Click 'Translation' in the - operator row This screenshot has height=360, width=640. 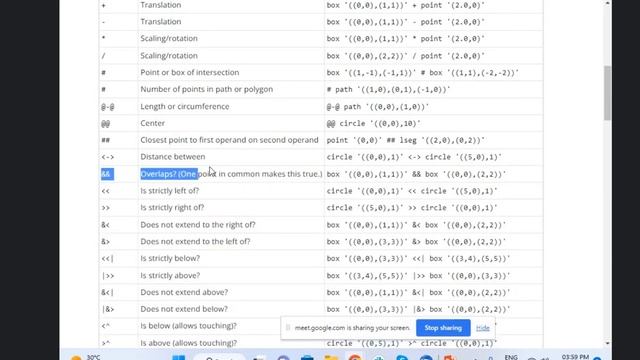[x=161, y=22]
